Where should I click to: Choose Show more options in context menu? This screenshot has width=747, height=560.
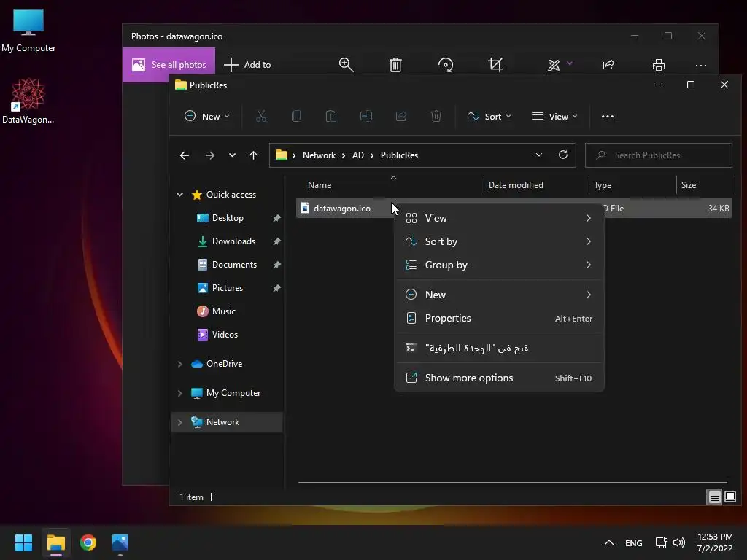499,378
